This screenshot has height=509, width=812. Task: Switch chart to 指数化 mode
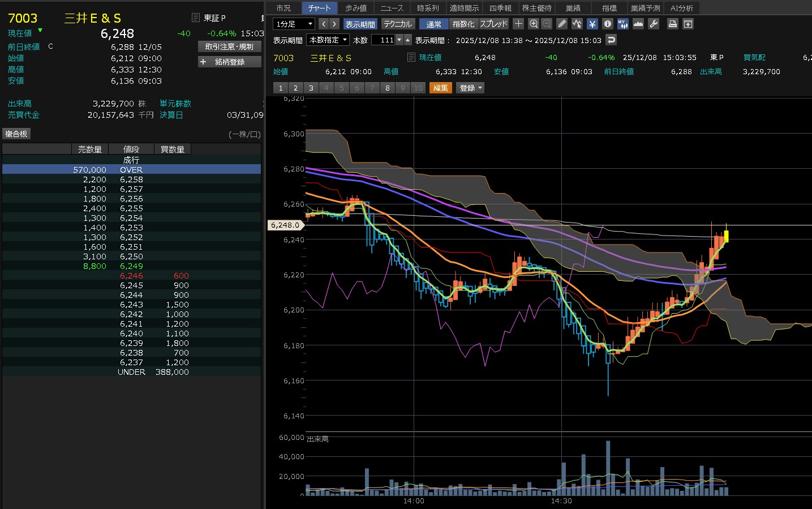tap(463, 24)
